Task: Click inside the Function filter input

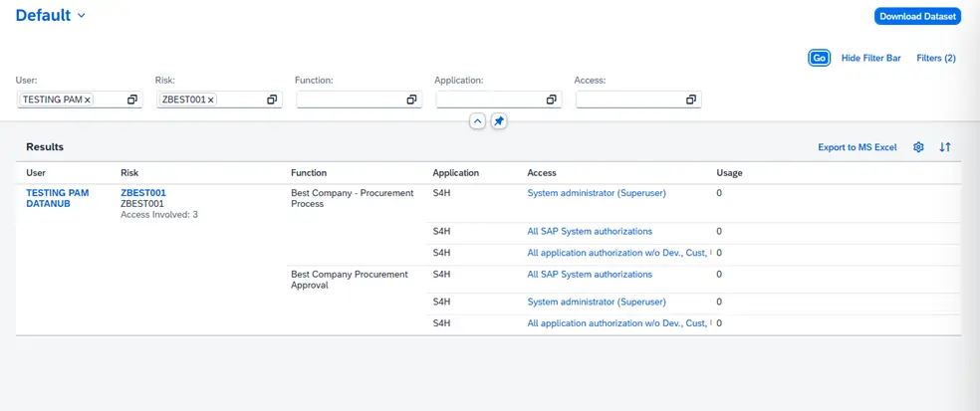Action: [x=348, y=100]
